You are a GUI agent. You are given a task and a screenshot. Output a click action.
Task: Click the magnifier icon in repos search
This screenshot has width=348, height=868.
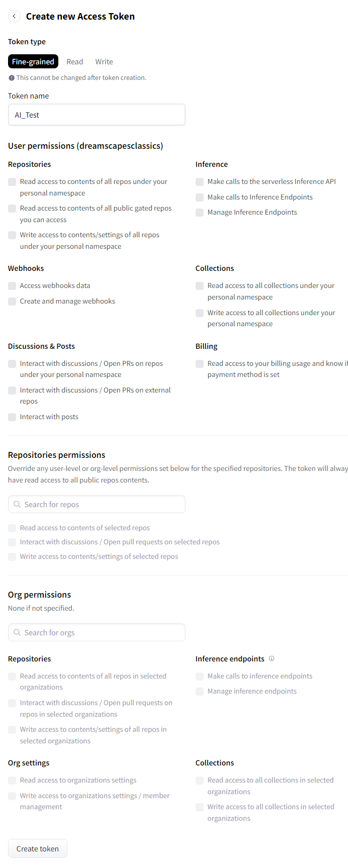tap(17, 504)
